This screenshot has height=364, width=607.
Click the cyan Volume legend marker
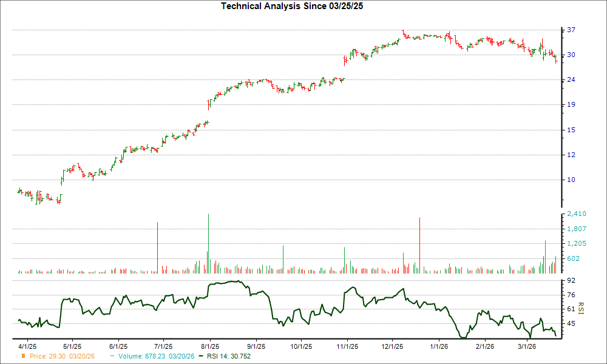(111, 357)
